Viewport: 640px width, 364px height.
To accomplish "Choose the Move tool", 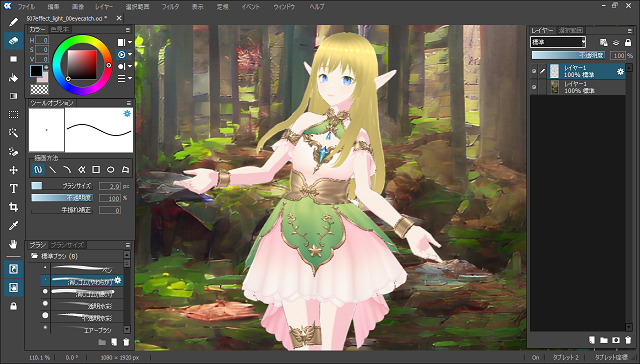I will 13,170.
